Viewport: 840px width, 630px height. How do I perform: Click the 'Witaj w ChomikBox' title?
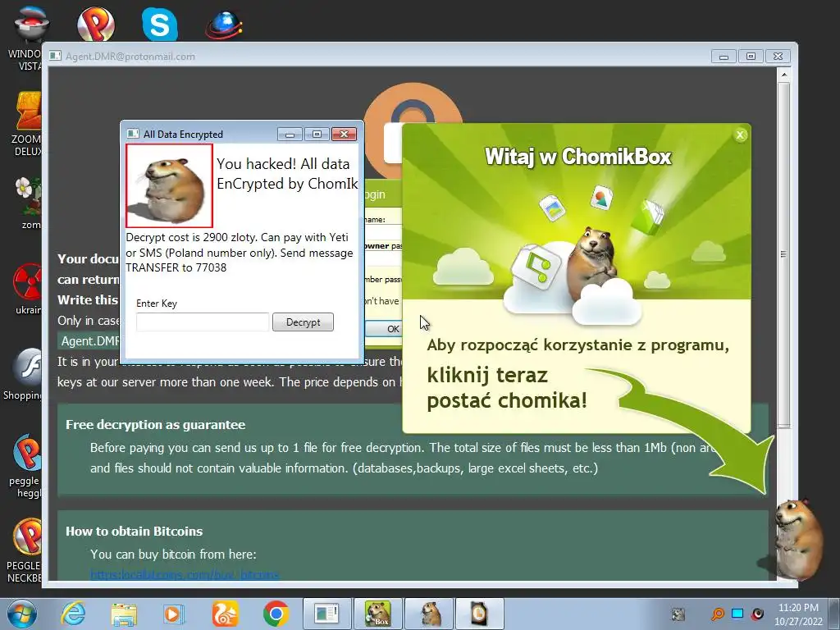coord(578,157)
